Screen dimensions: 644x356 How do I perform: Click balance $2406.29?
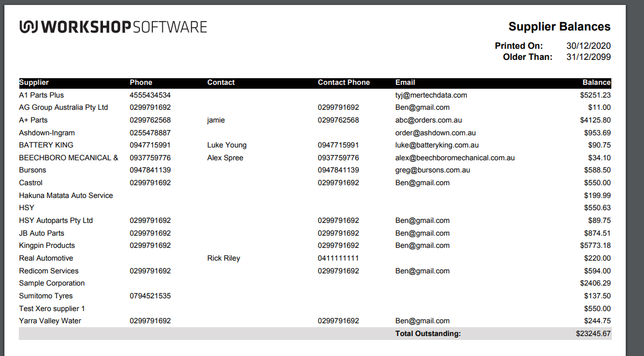595,283
